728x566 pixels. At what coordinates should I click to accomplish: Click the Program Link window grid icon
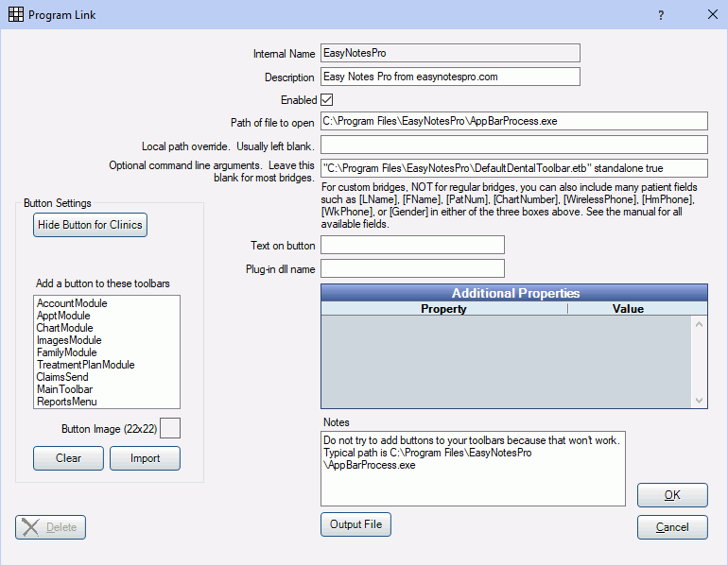pos(15,14)
